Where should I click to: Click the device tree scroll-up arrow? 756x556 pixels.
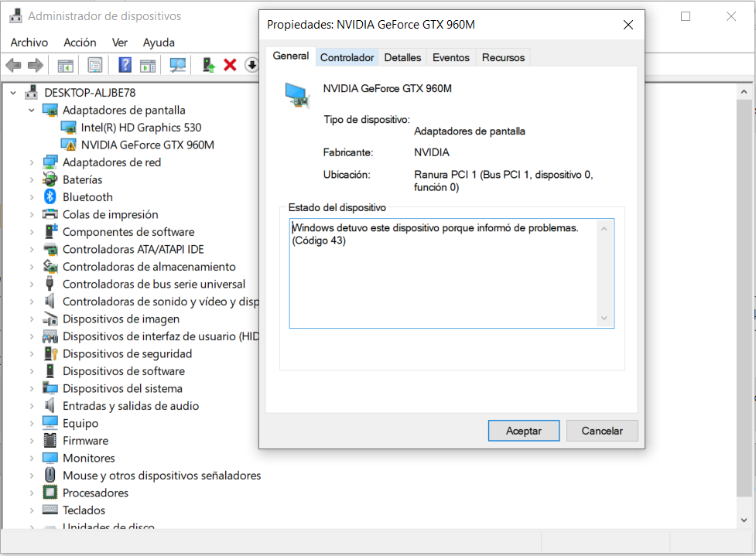[744, 91]
